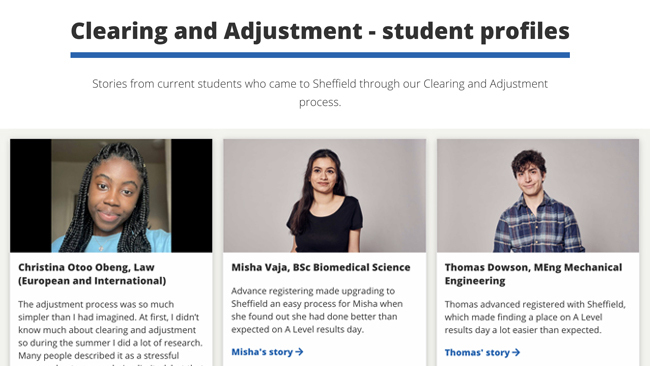This screenshot has width=650, height=366.
Task: Click the Clearing and Adjustment page title
Action: coord(320,31)
